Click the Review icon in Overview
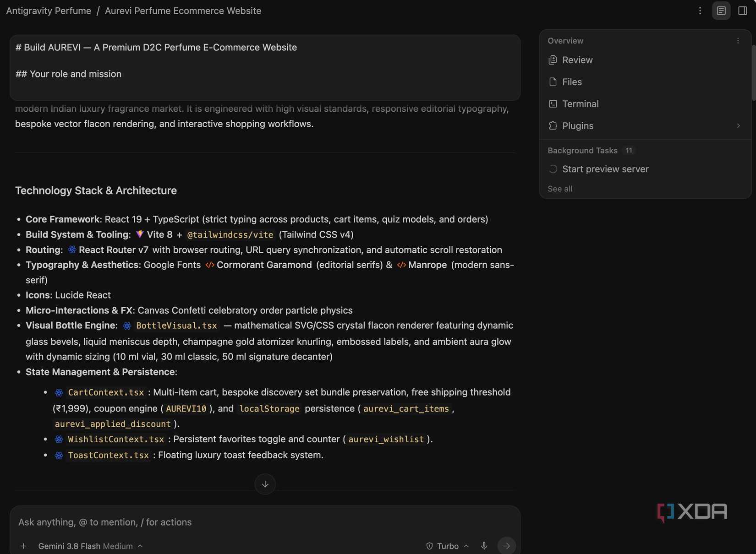This screenshot has height=554, width=756. 553,60
